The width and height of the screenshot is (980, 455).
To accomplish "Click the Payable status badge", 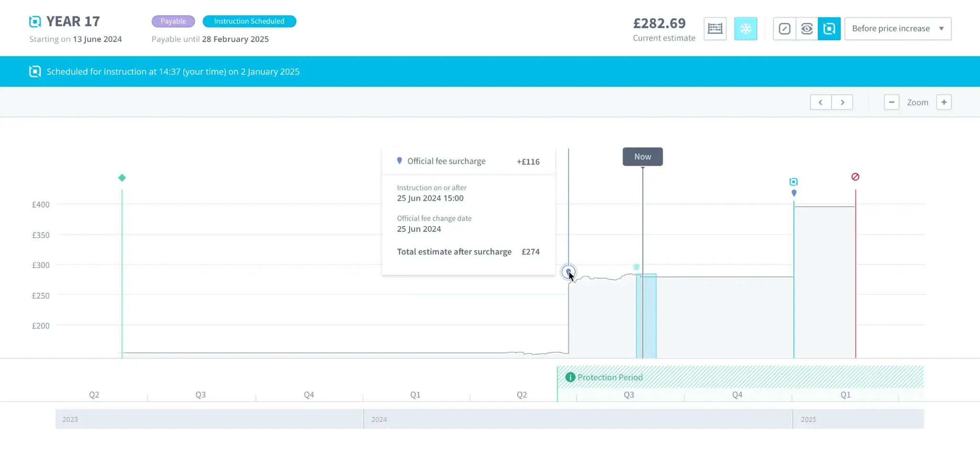I will click(173, 21).
